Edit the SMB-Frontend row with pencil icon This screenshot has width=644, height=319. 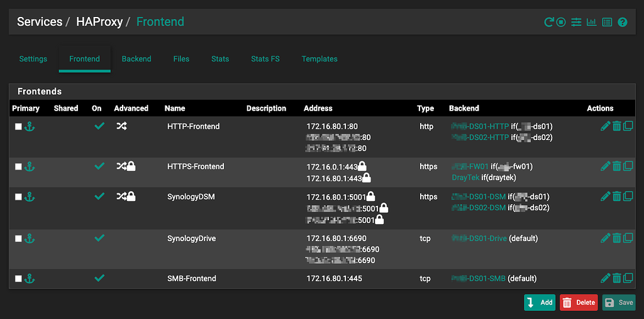pyautogui.click(x=605, y=278)
